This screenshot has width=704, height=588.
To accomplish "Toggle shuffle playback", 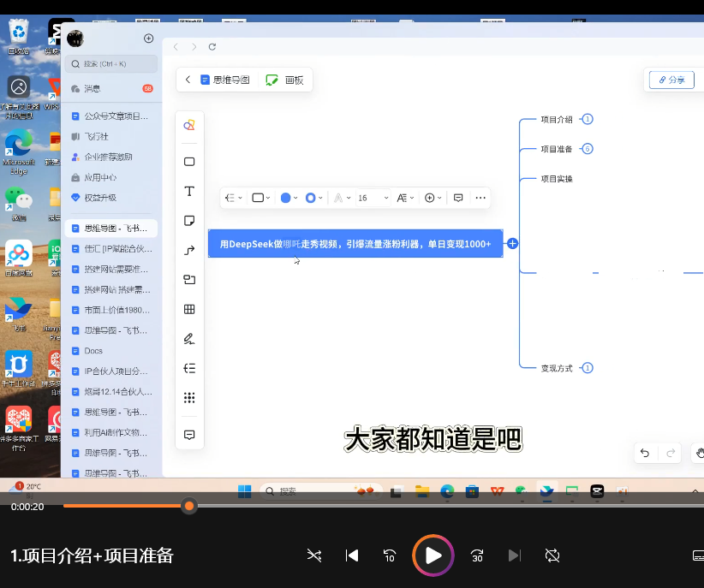I will (314, 555).
